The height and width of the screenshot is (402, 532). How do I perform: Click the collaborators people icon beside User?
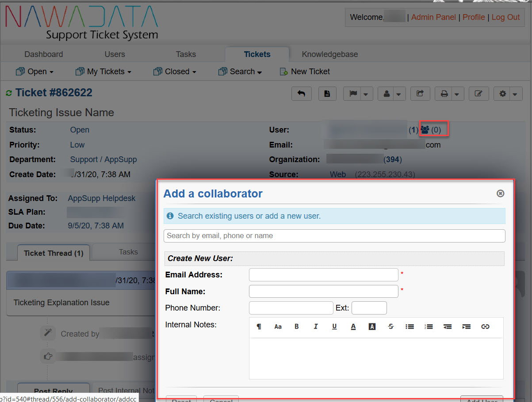coord(425,130)
